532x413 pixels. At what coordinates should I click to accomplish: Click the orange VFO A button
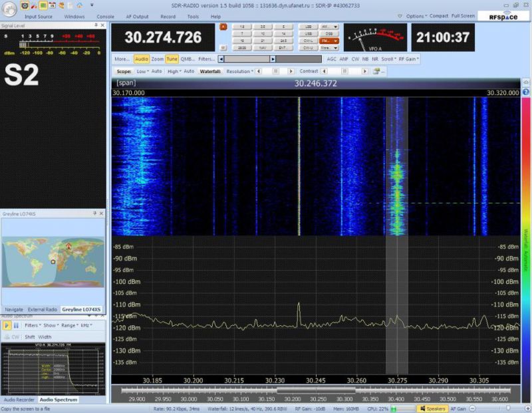pyautogui.click(x=223, y=27)
